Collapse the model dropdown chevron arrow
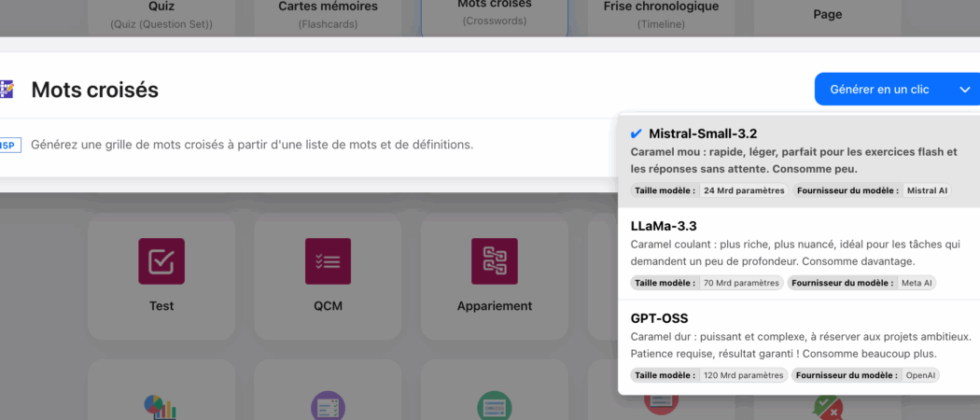The width and height of the screenshot is (980, 420). coord(964,90)
